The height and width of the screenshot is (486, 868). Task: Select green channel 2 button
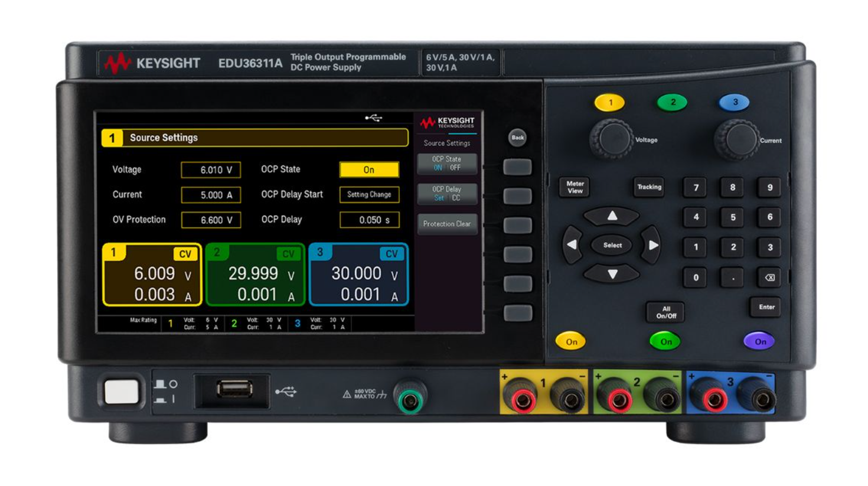tap(672, 103)
